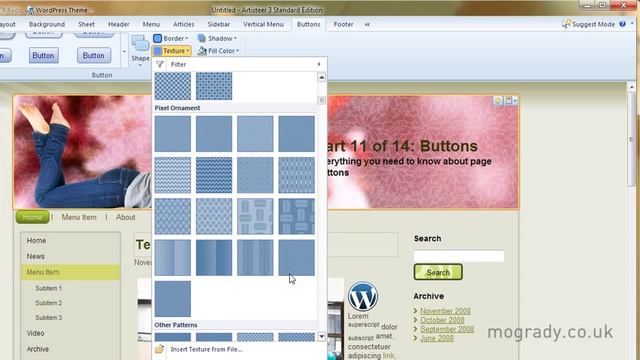Open header options dropdown arrow on banner

[515, 100]
